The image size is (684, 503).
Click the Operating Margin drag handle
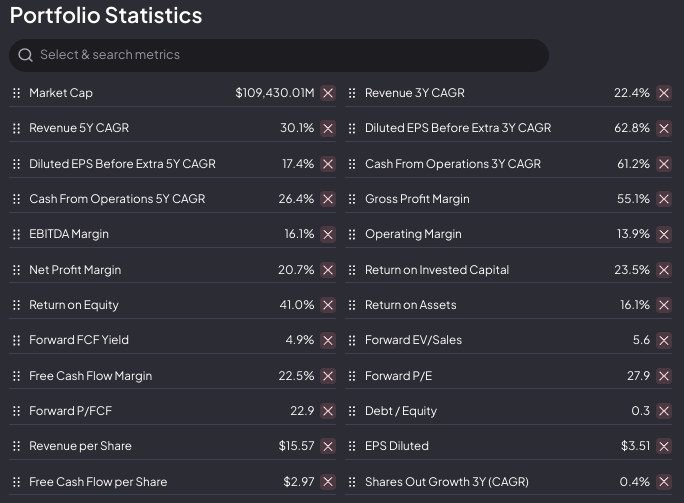[352, 234]
